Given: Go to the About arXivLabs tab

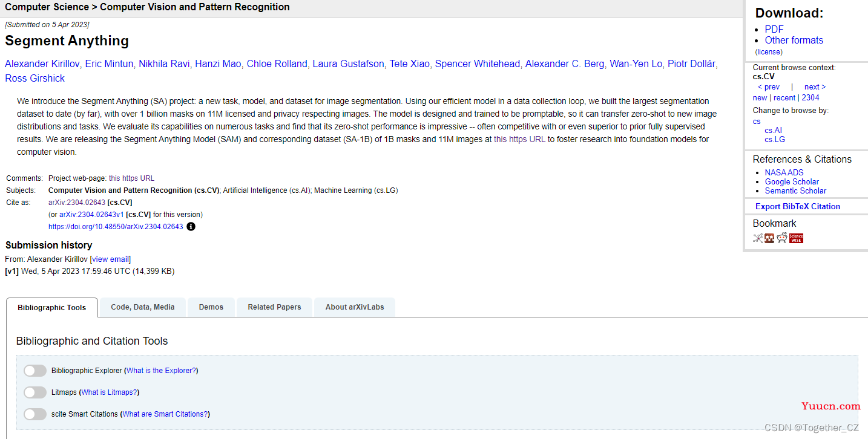Looking at the screenshot, I should pyautogui.click(x=355, y=307).
